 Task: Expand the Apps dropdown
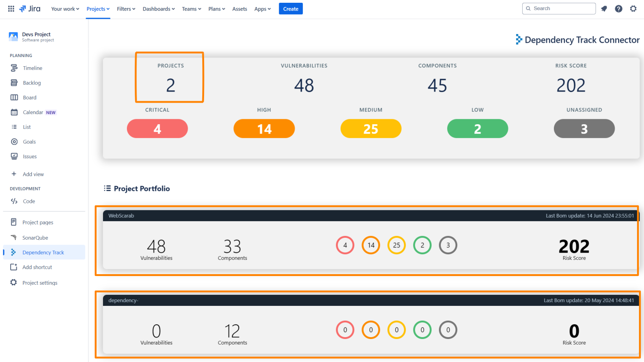click(x=262, y=9)
